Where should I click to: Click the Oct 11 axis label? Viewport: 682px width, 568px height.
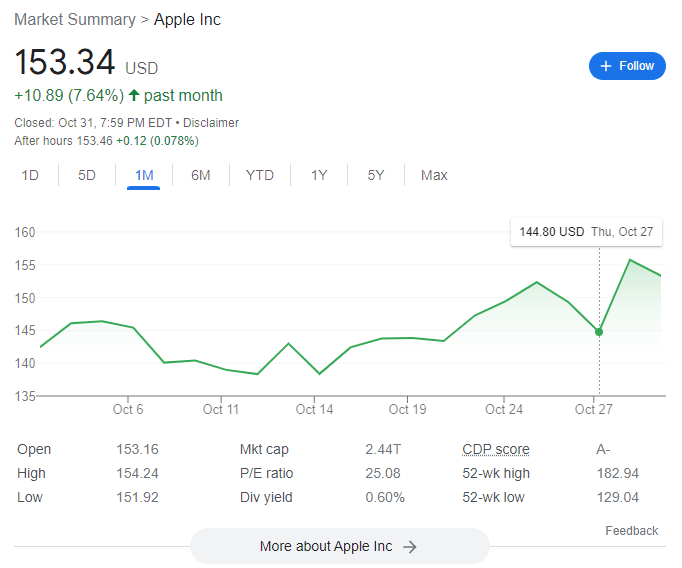pyautogui.click(x=221, y=409)
